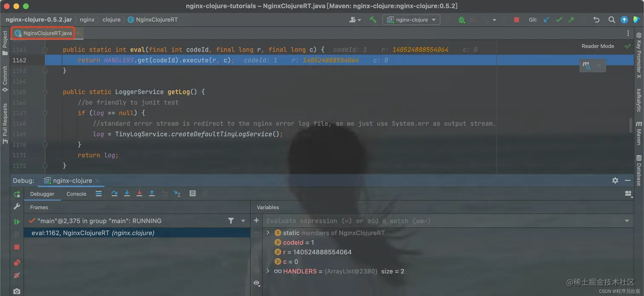This screenshot has height=296, width=644.
Task: Click the Build project hammer icon
Action: click(373, 20)
